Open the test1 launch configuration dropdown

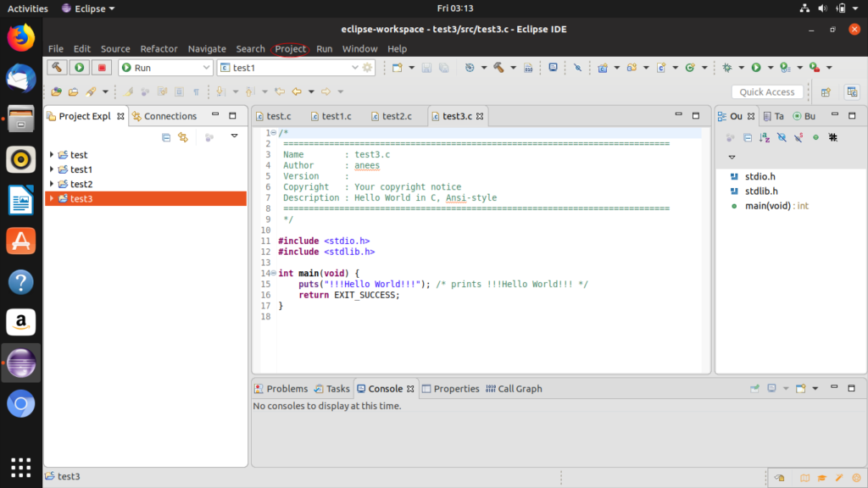355,68
